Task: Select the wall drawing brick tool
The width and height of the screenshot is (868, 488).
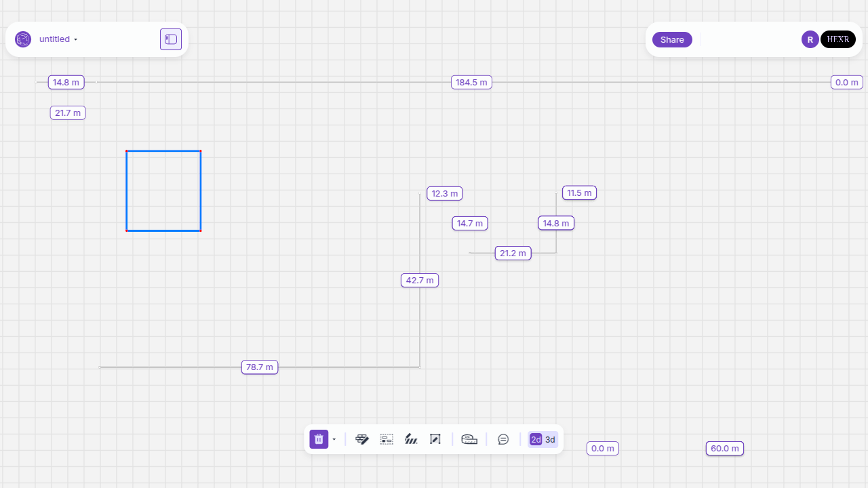Action: click(x=362, y=439)
